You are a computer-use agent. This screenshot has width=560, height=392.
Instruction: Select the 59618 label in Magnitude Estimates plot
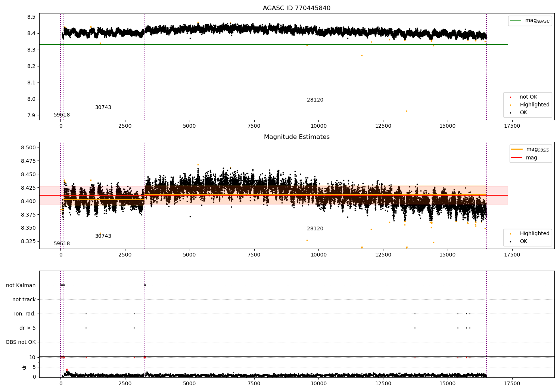coord(62,244)
